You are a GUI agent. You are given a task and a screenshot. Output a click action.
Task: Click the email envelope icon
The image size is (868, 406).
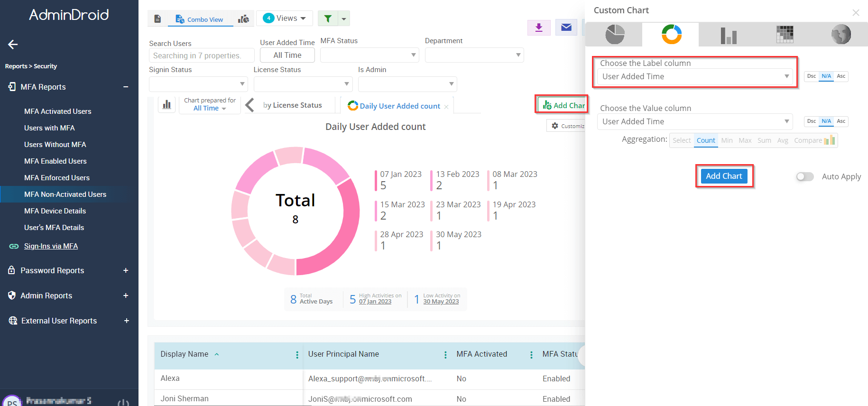(566, 28)
